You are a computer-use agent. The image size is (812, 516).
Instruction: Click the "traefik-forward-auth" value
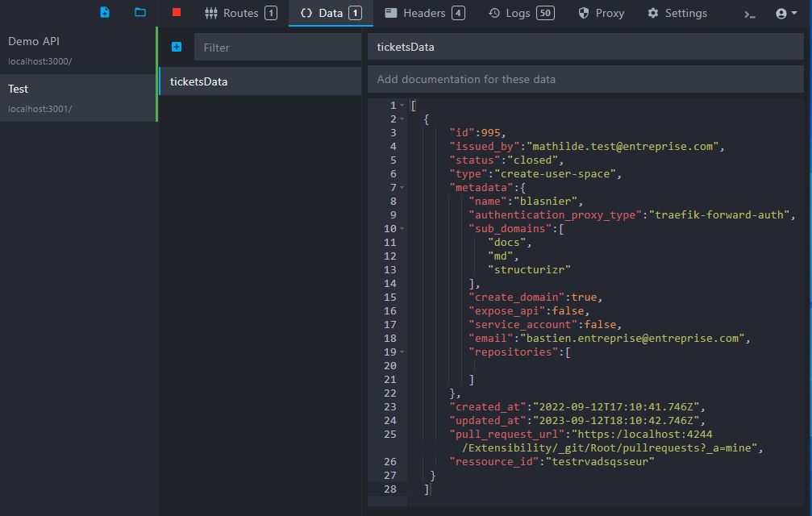click(718, 214)
